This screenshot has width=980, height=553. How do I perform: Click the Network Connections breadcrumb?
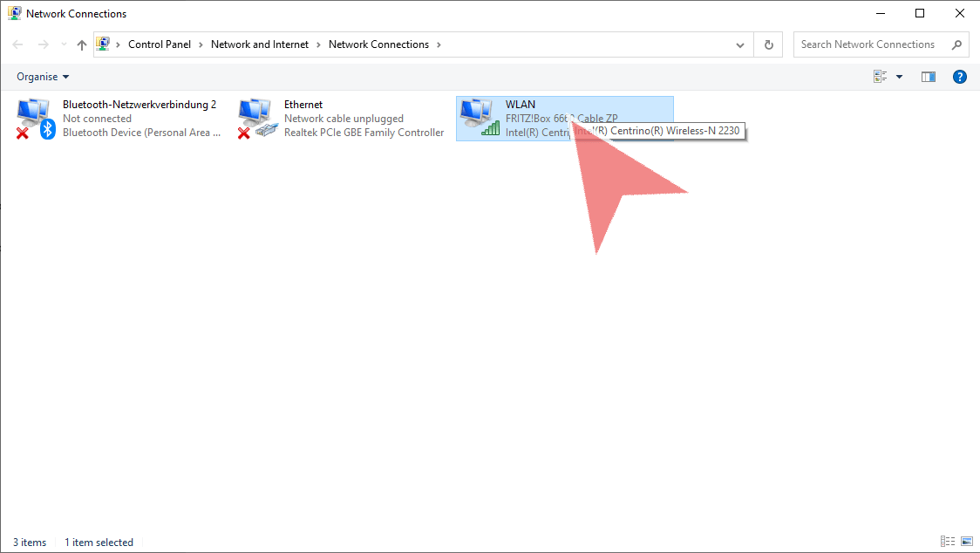tap(378, 44)
